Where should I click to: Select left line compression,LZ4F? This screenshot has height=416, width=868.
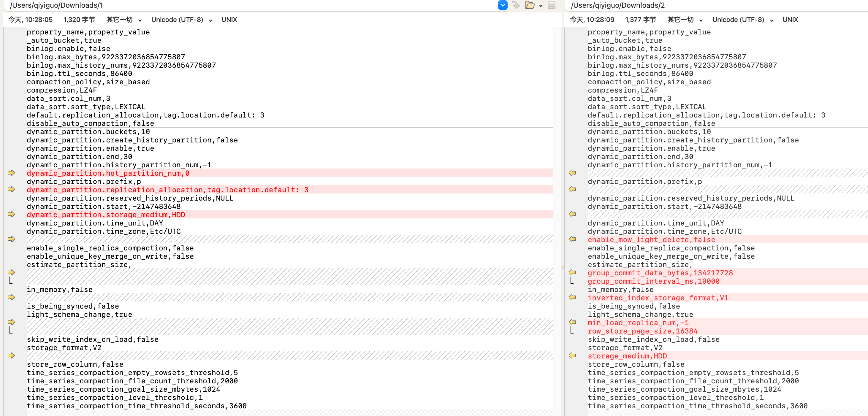(62, 90)
